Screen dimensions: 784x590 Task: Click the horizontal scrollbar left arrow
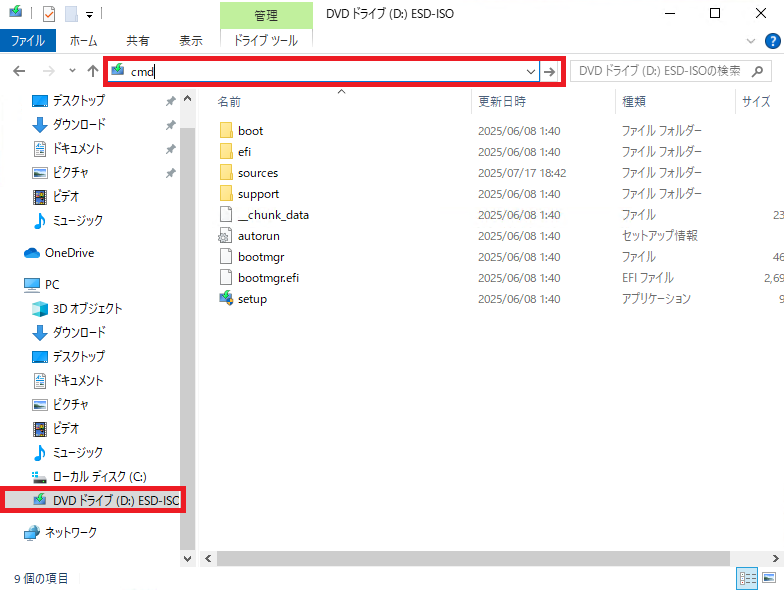(x=208, y=558)
